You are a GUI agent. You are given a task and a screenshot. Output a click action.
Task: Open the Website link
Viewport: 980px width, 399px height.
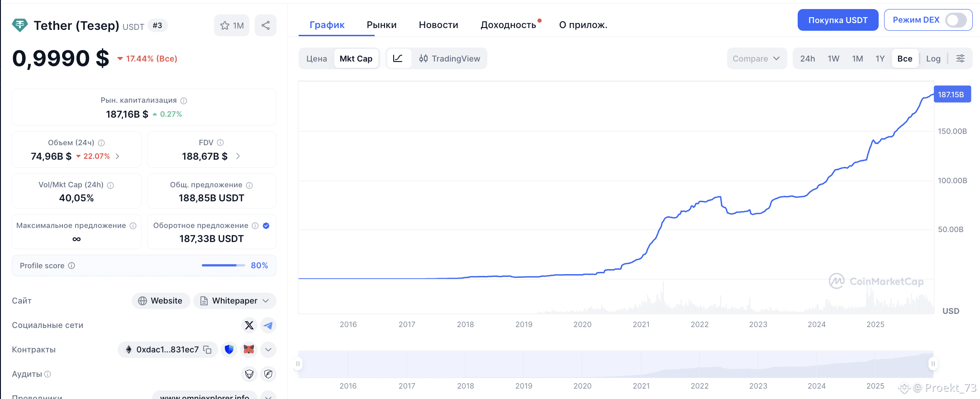[x=161, y=301]
